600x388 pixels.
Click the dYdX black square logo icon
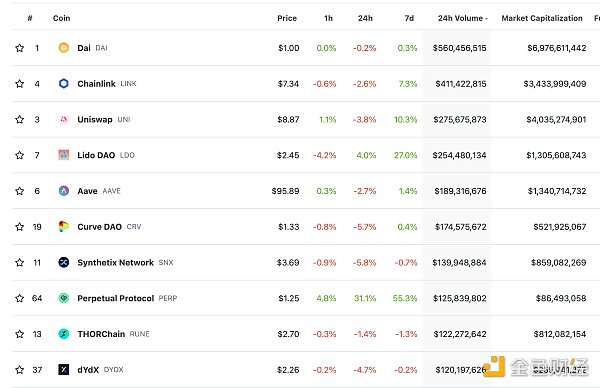[x=64, y=370]
